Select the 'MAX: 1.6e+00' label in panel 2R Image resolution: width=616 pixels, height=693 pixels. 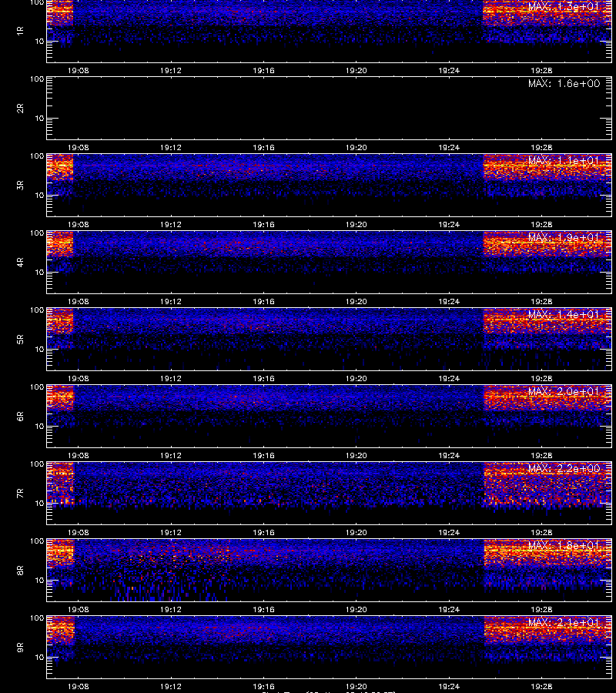click(x=564, y=83)
